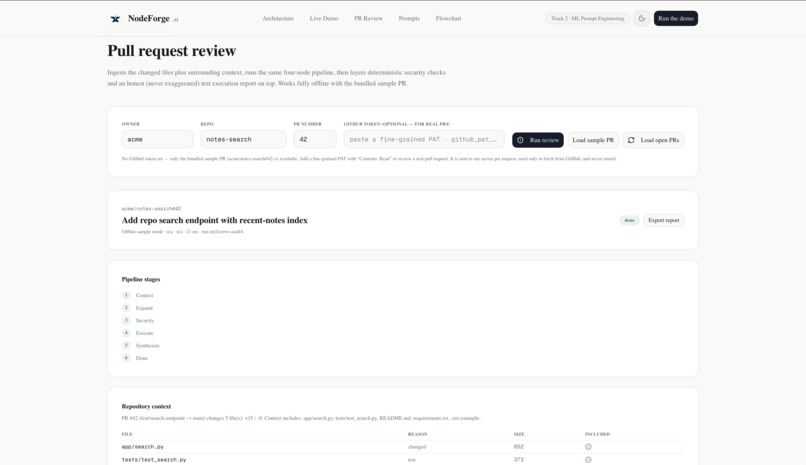Image resolution: width=806 pixels, height=465 pixels.
Task: Click the GitHub token input field
Action: (x=424, y=139)
